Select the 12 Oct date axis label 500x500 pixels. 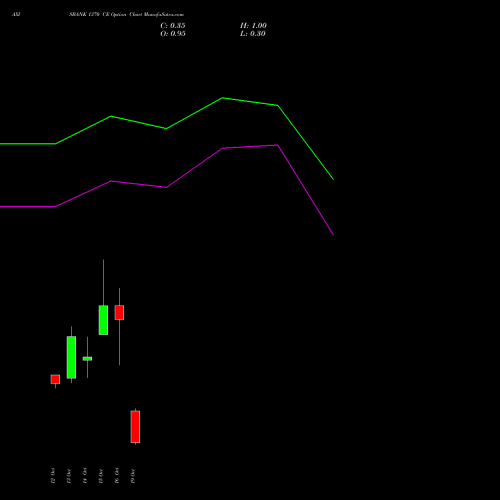[53, 476]
